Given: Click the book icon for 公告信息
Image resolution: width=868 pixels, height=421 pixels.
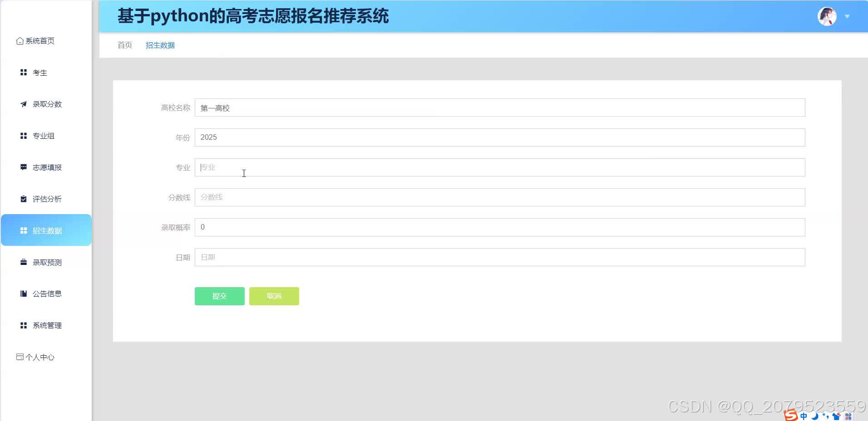Looking at the screenshot, I should (24, 294).
